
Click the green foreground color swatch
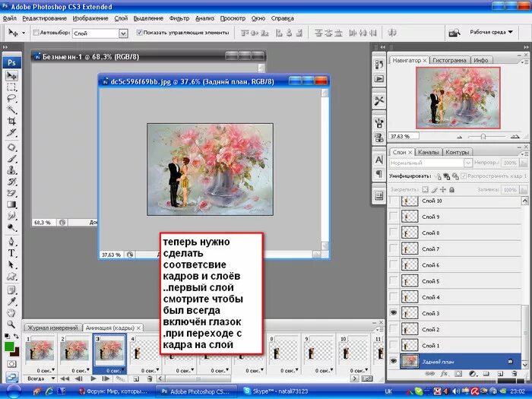(9, 347)
